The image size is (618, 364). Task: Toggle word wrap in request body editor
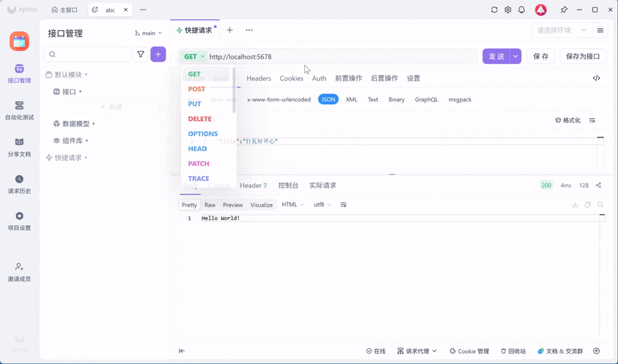592,120
